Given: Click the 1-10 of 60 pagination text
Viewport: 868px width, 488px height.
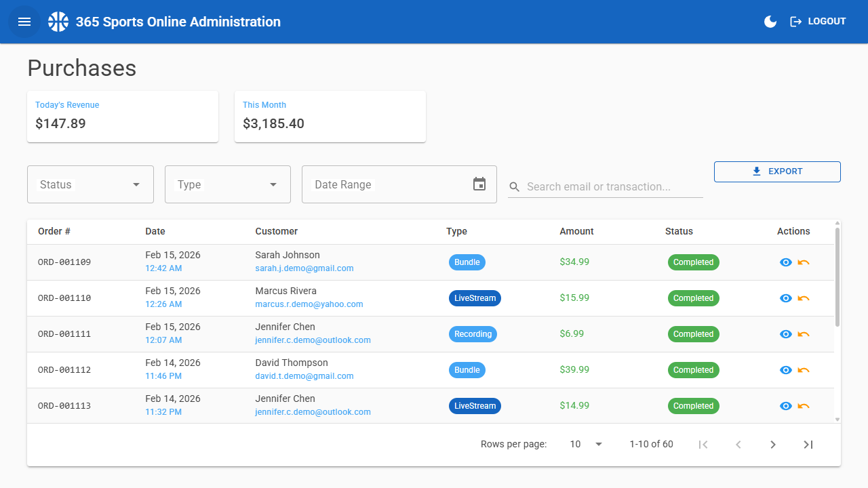Looking at the screenshot, I should click(652, 444).
